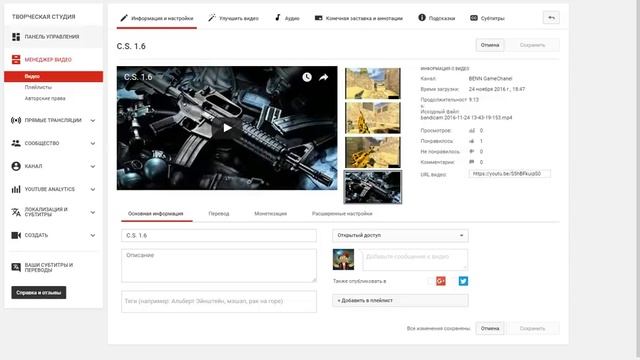Click the Localization and subtitles translate icon
Image resolution: width=640 pixels, height=360 pixels.
pos(16,212)
